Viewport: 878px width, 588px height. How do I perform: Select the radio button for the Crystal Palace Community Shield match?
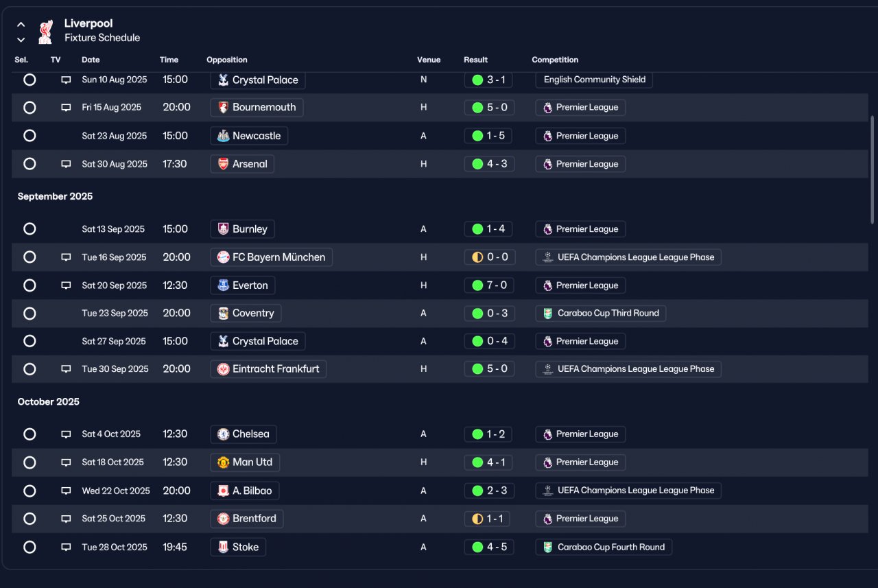coord(29,80)
